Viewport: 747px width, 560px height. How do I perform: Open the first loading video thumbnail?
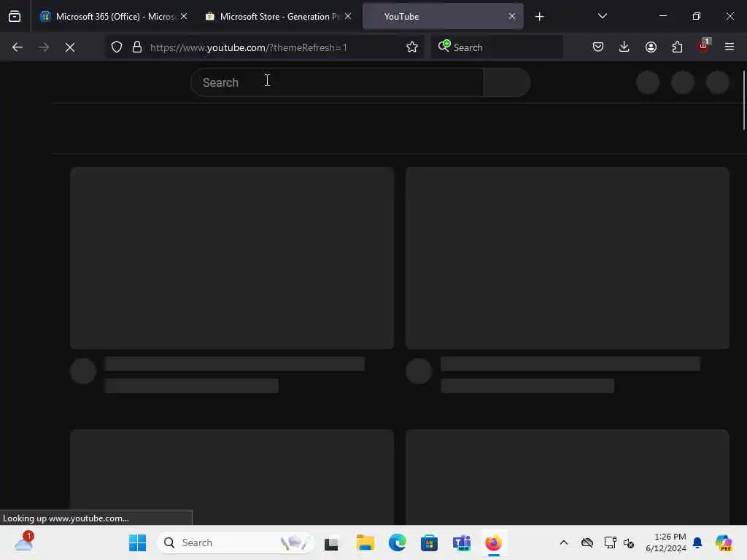point(232,257)
